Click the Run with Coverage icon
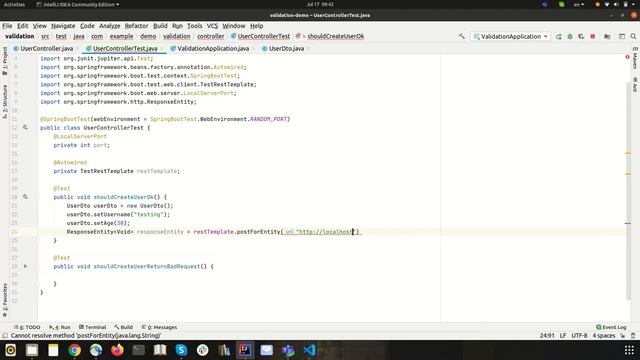The image size is (640, 360). click(x=581, y=36)
